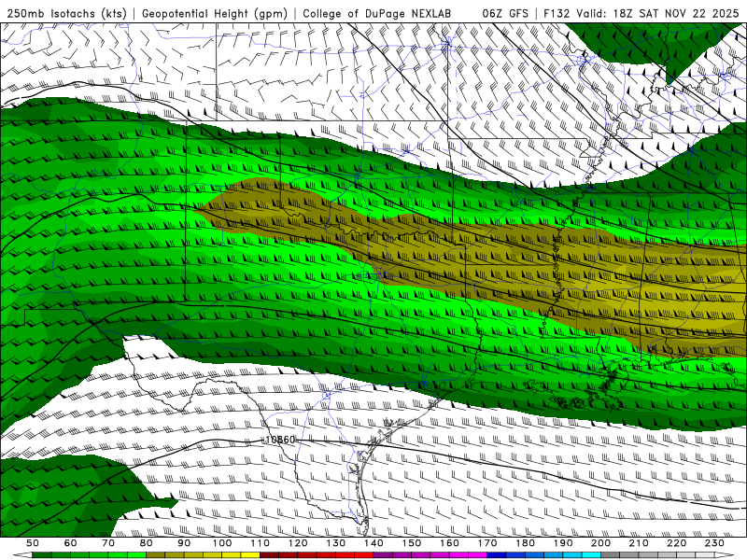Click the '70' value on the color scale
747x560 pixels.
tap(108, 543)
